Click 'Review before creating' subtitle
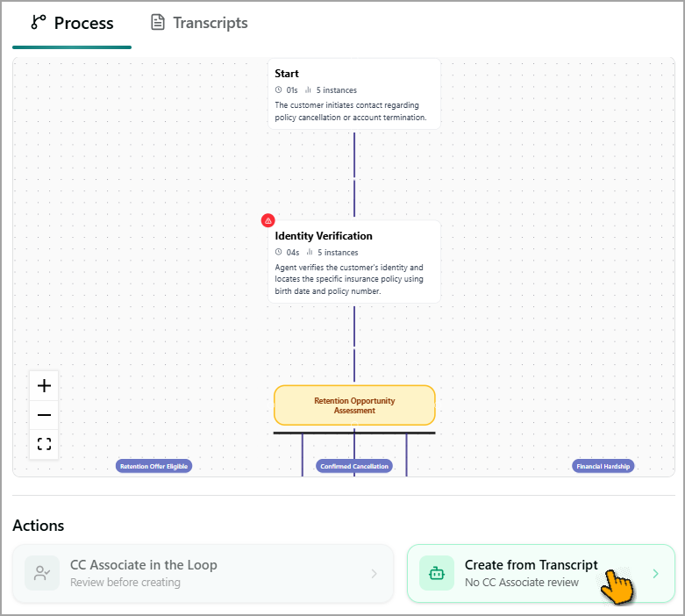The width and height of the screenshot is (685, 616). click(x=125, y=583)
